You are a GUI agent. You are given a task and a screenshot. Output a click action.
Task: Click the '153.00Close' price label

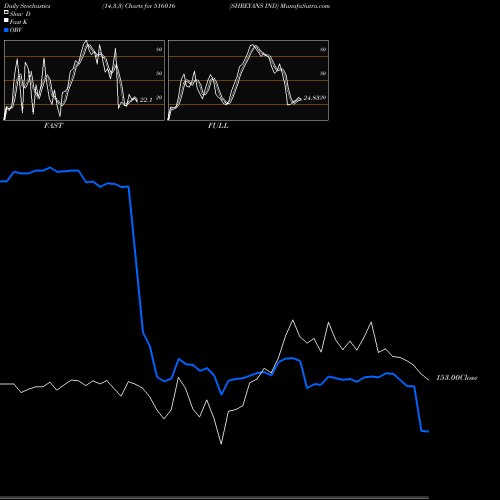click(x=457, y=378)
